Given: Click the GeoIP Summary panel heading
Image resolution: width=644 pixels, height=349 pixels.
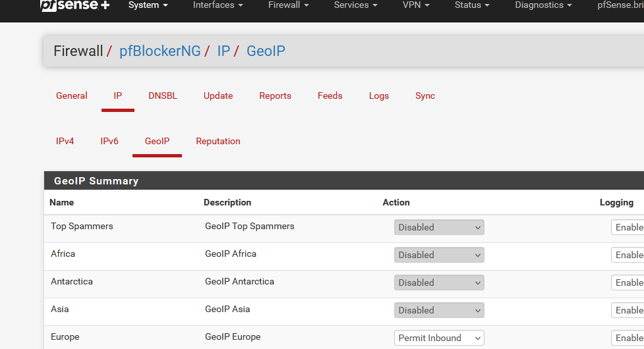Looking at the screenshot, I should tap(96, 181).
